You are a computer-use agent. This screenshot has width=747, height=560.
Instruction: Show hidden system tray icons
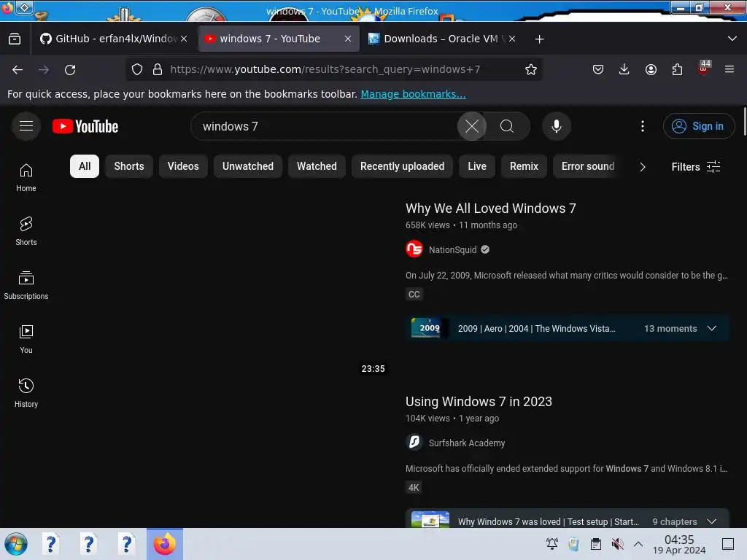(638, 544)
